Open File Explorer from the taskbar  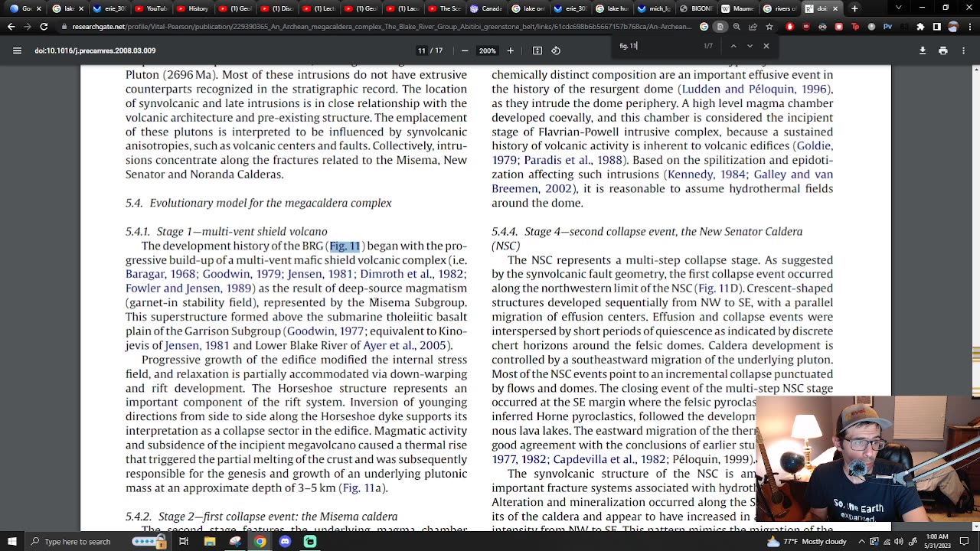pos(210,542)
